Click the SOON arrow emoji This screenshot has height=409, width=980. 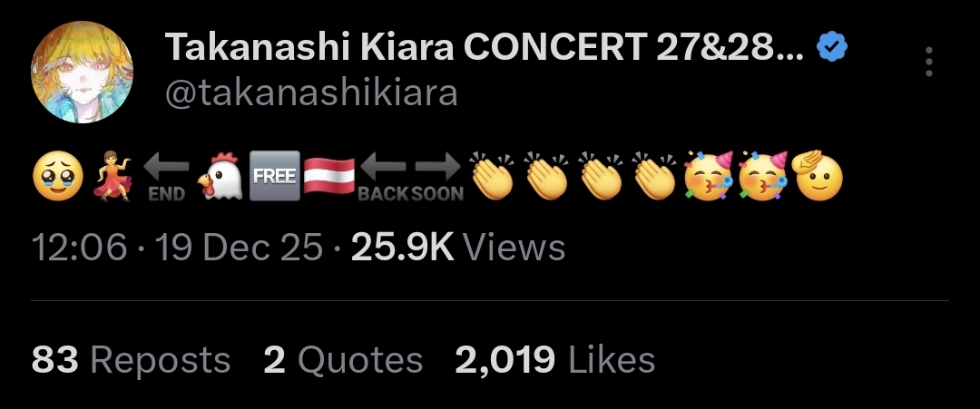437,177
